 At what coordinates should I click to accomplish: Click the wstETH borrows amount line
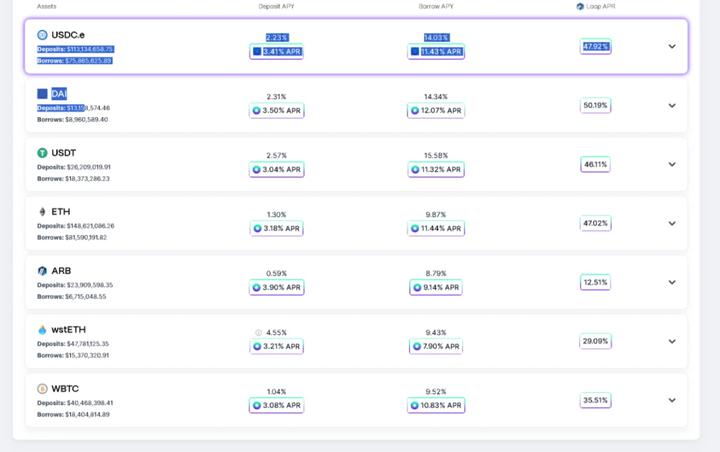(73, 356)
